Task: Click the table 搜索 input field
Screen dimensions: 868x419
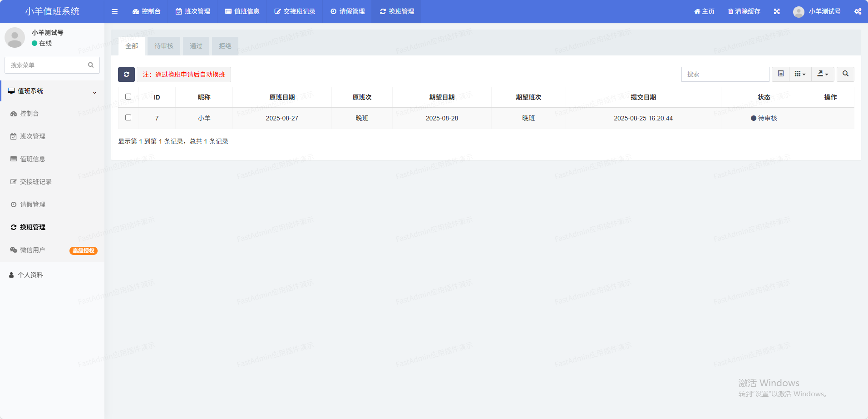Action: (x=725, y=74)
